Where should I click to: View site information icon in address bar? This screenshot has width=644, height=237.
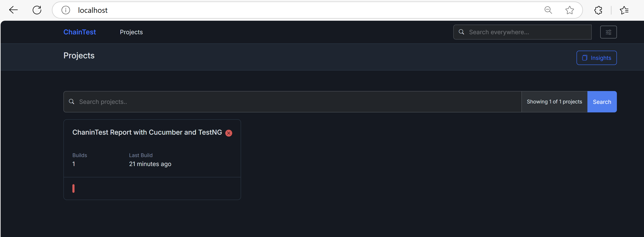pyautogui.click(x=66, y=10)
